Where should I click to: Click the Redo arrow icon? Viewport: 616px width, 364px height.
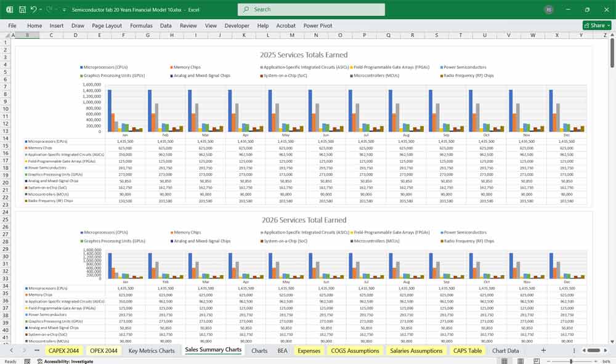(x=49, y=10)
